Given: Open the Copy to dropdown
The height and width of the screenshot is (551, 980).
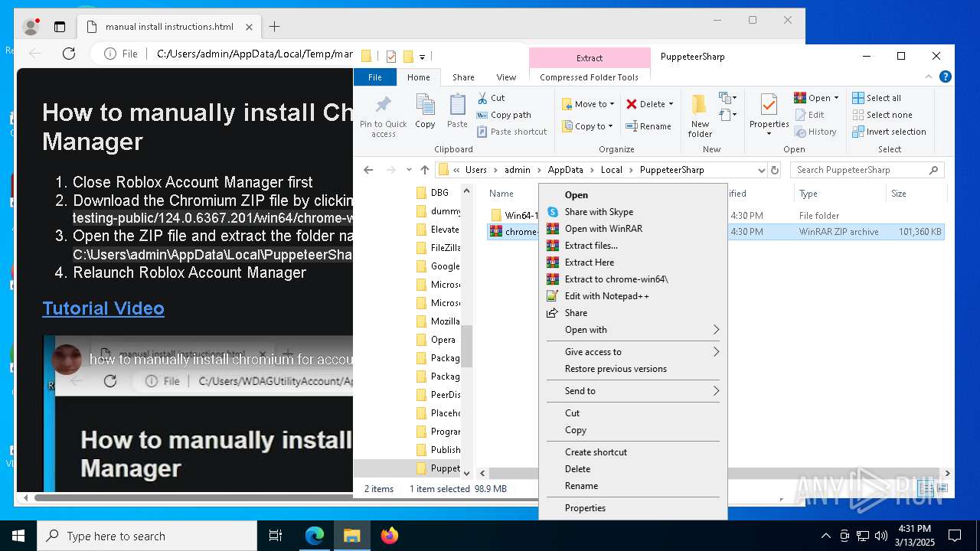Looking at the screenshot, I should point(588,126).
